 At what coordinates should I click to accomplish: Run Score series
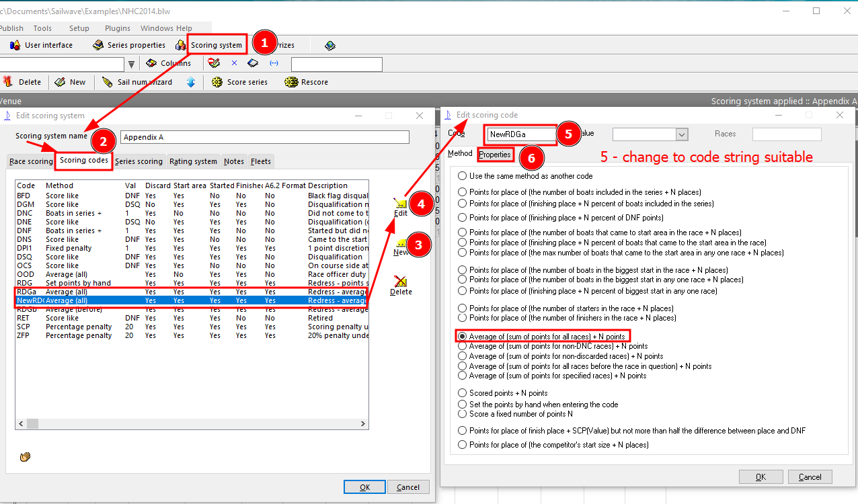(x=239, y=82)
